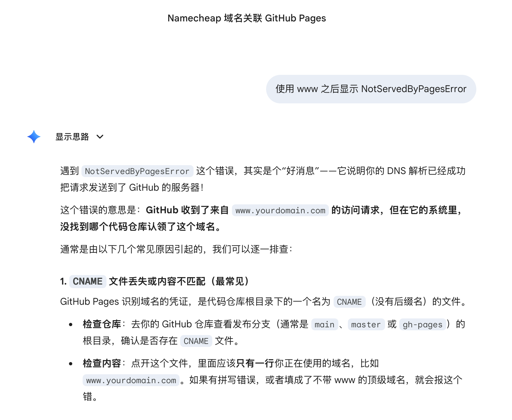The width and height of the screenshot is (512, 420).
Task: Click the master branch code chip
Action: (366, 324)
